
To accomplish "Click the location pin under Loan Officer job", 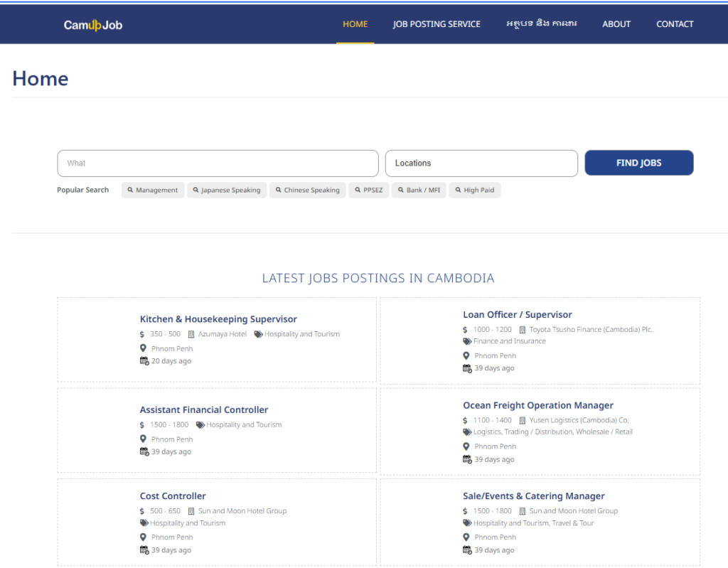I will 466,355.
